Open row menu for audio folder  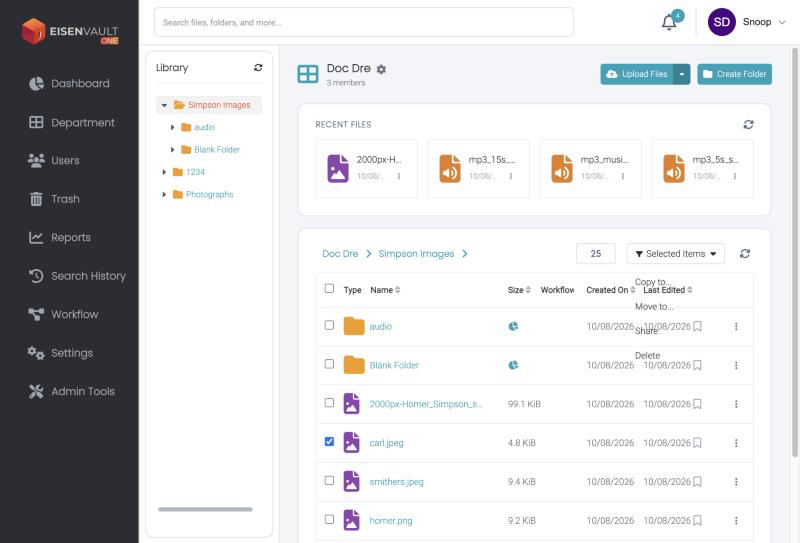pos(736,327)
